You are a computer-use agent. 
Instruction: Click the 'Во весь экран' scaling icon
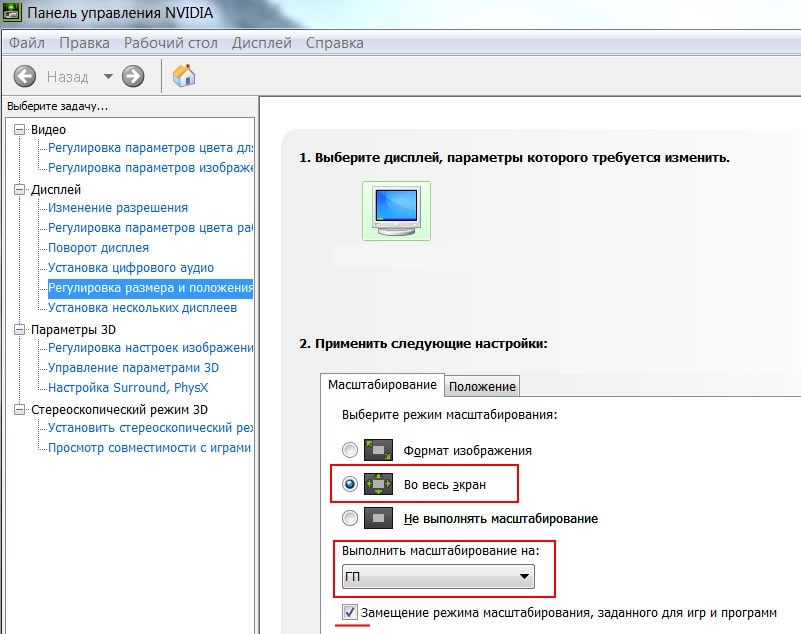[x=379, y=484]
